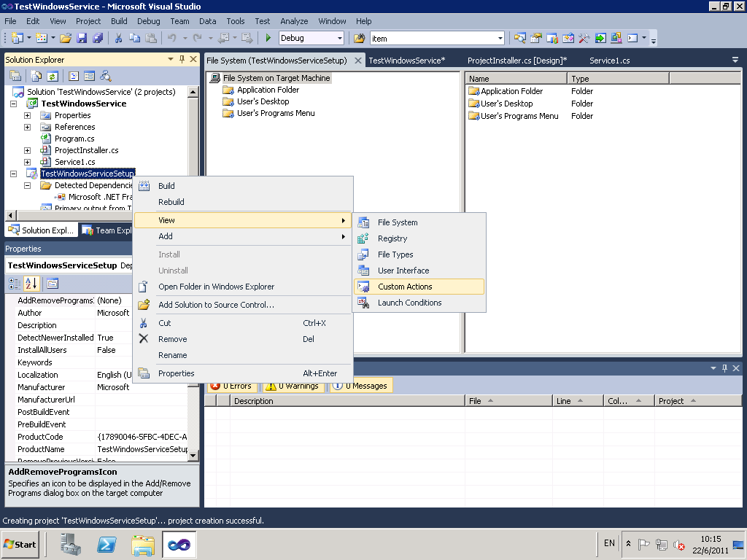Viewport: 747px width, 560px height.
Task: Close the File System editor tab
Action: tap(357, 61)
